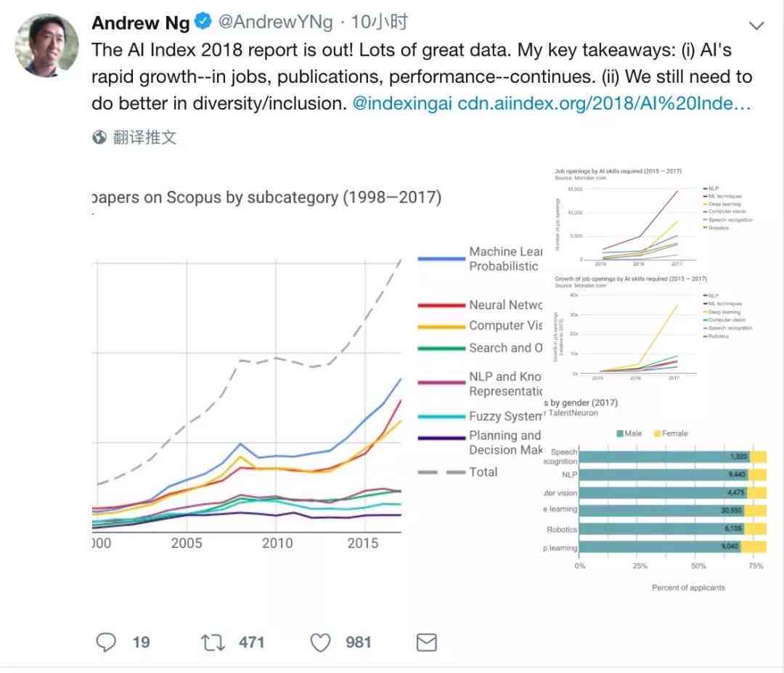Click the 981 likes count
Image resolution: width=784 pixels, height=673 pixels.
[x=359, y=643]
